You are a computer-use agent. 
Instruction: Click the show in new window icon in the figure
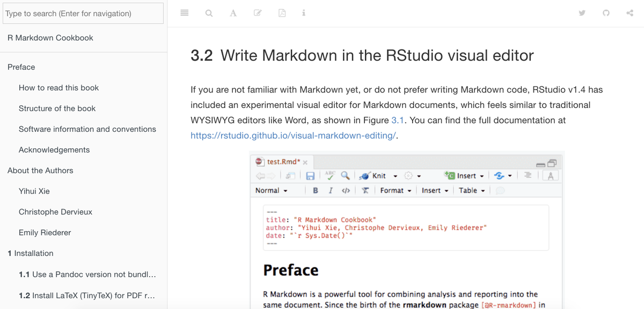coord(290,176)
